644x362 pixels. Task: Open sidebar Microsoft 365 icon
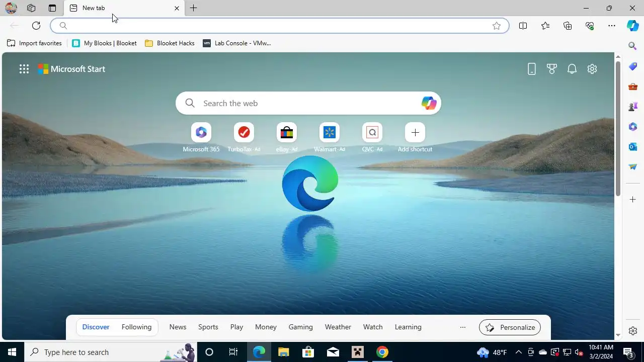point(633,127)
